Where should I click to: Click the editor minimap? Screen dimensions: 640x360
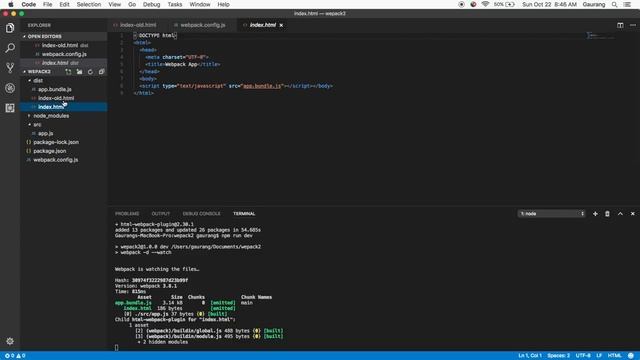tap(600, 36)
